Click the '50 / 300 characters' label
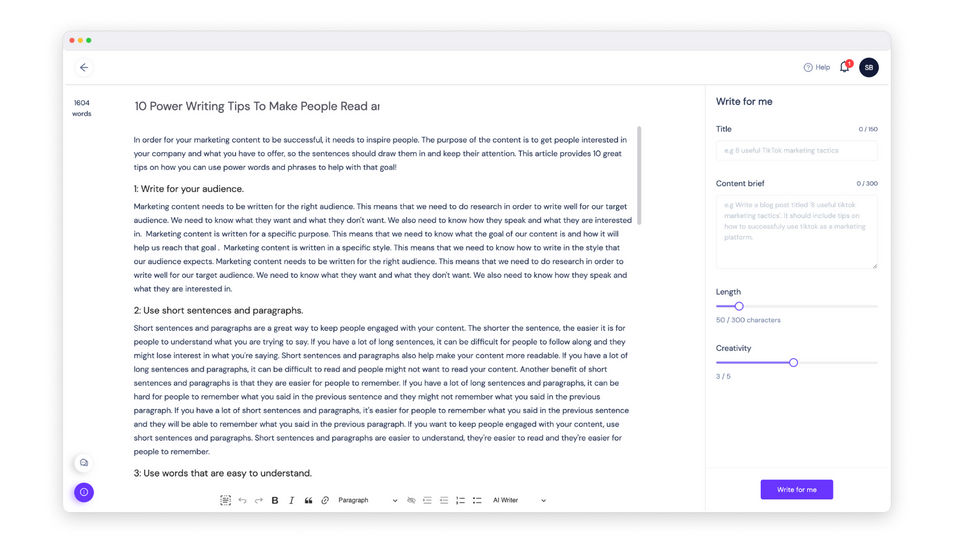Screen dimensions: 960x540 (x=748, y=320)
